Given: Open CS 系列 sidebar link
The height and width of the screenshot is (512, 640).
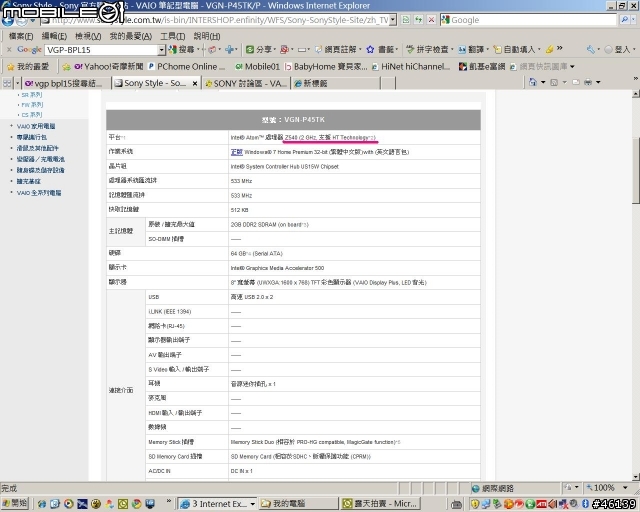Looking at the screenshot, I should coord(32,115).
